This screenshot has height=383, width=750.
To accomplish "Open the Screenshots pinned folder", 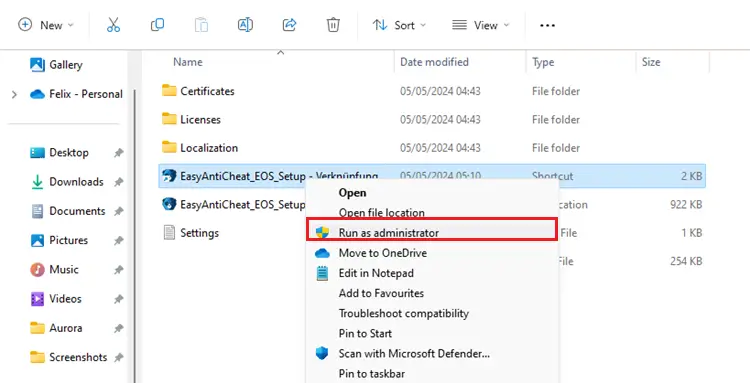I will pyautogui.click(x=68, y=357).
